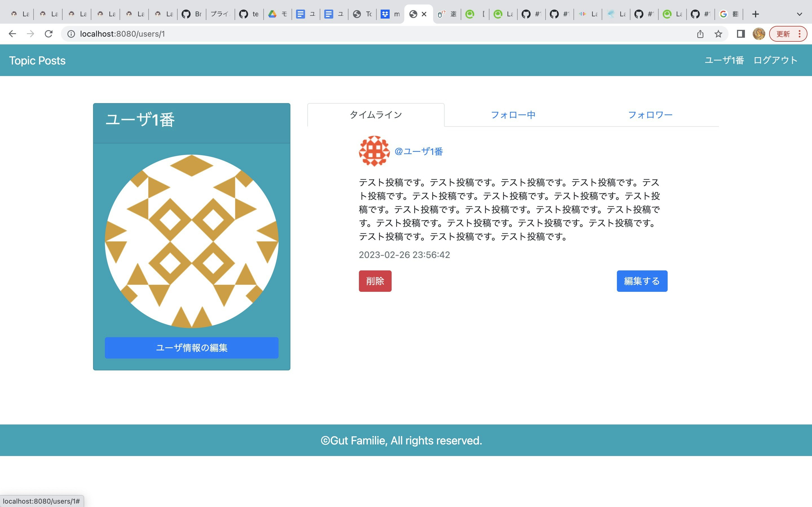Open a new tab with plus
812x507 pixels.
[x=755, y=14]
